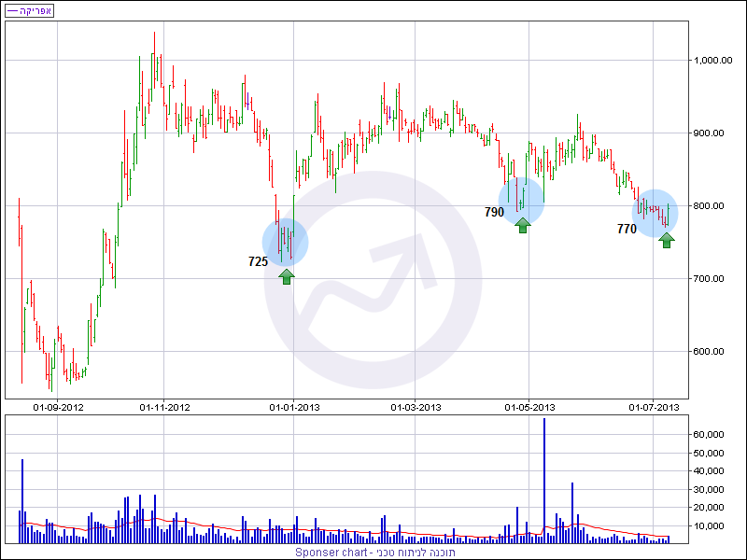
Task: Click the purple line marker in the legend
Action: coord(13,10)
